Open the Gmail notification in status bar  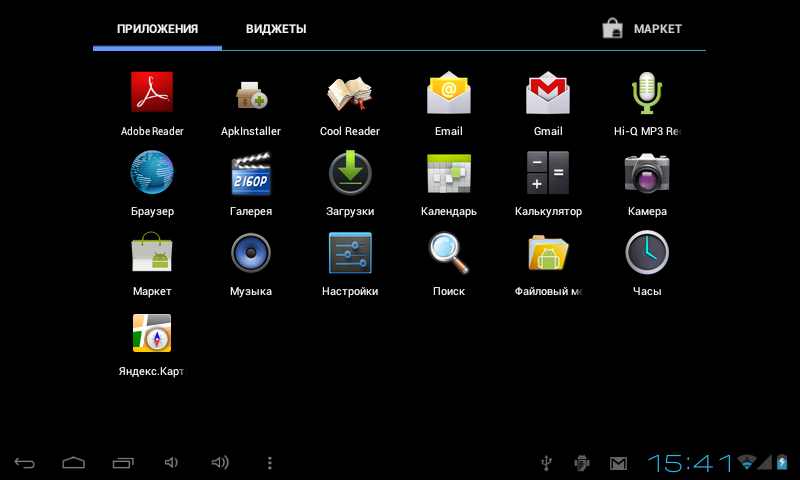(618, 463)
